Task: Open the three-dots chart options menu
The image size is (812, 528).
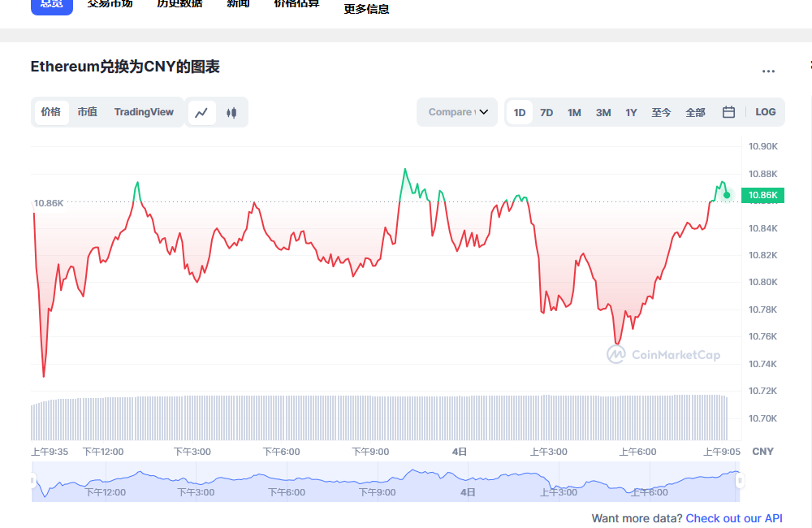Action: pyautogui.click(x=768, y=71)
